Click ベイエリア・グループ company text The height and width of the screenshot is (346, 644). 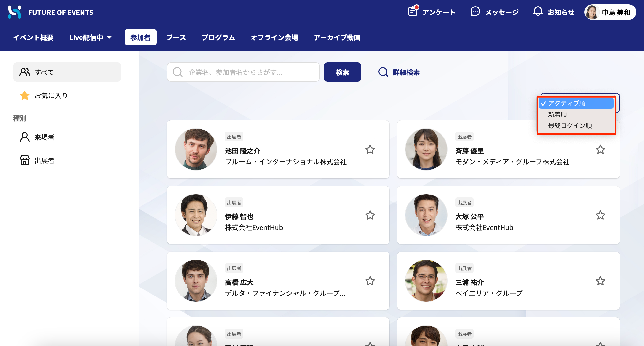489,293
